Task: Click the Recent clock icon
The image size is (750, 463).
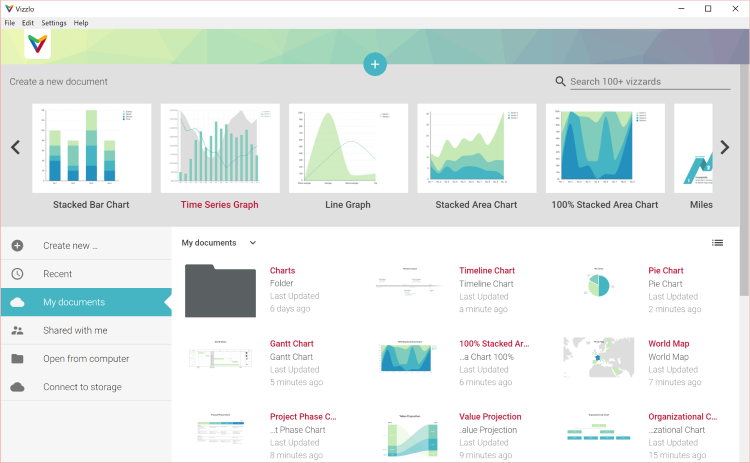Action: click(x=17, y=274)
